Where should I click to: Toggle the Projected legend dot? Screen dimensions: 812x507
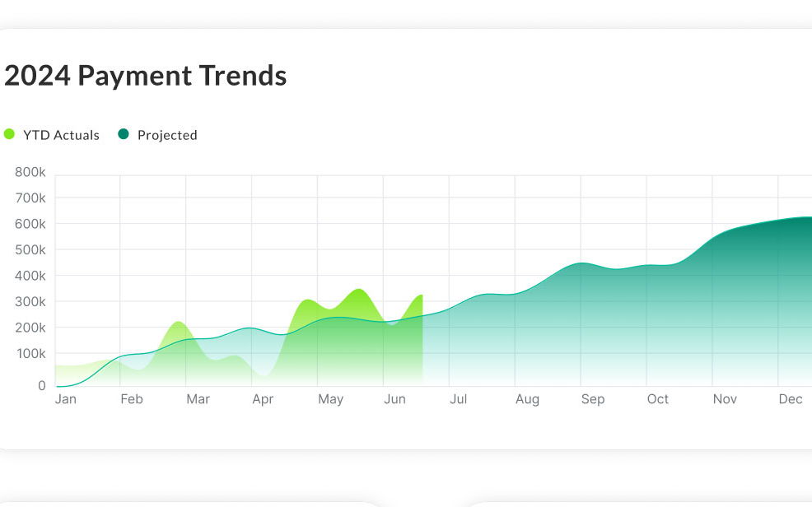tap(124, 134)
